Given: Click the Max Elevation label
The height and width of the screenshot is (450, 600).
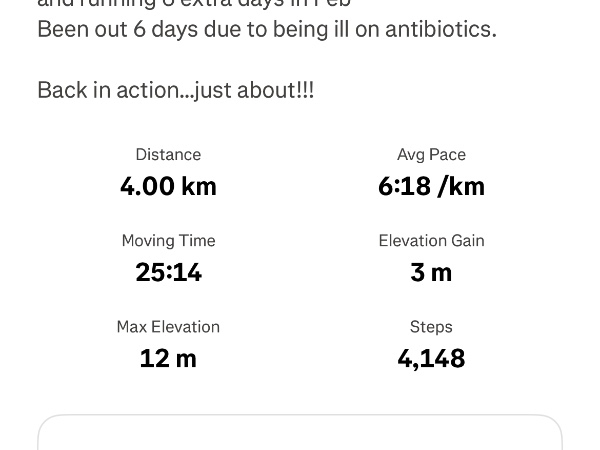Looking at the screenshot, I should (168, 327).
